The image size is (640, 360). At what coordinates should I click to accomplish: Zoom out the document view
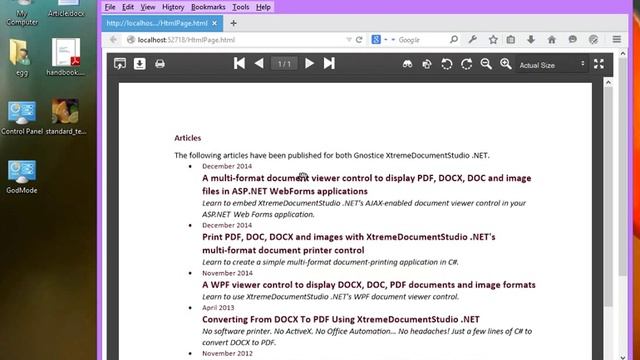(486, 64)
